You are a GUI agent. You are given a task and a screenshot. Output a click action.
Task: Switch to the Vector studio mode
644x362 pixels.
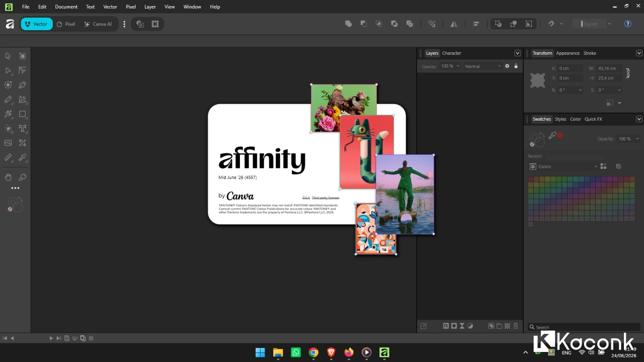(37, 24)
